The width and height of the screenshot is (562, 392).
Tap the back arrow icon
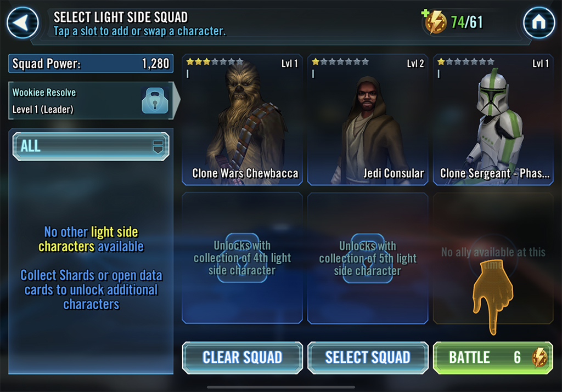click(x=23, y=22)
